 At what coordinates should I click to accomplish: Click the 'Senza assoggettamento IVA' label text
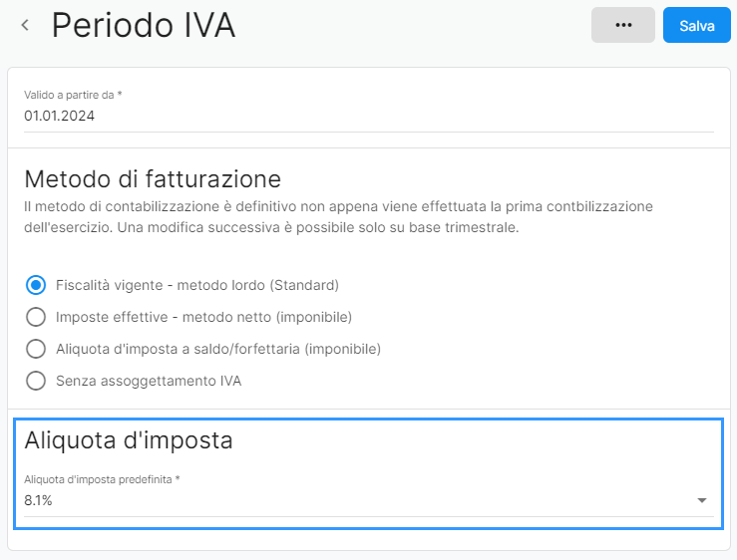(149, 381)
